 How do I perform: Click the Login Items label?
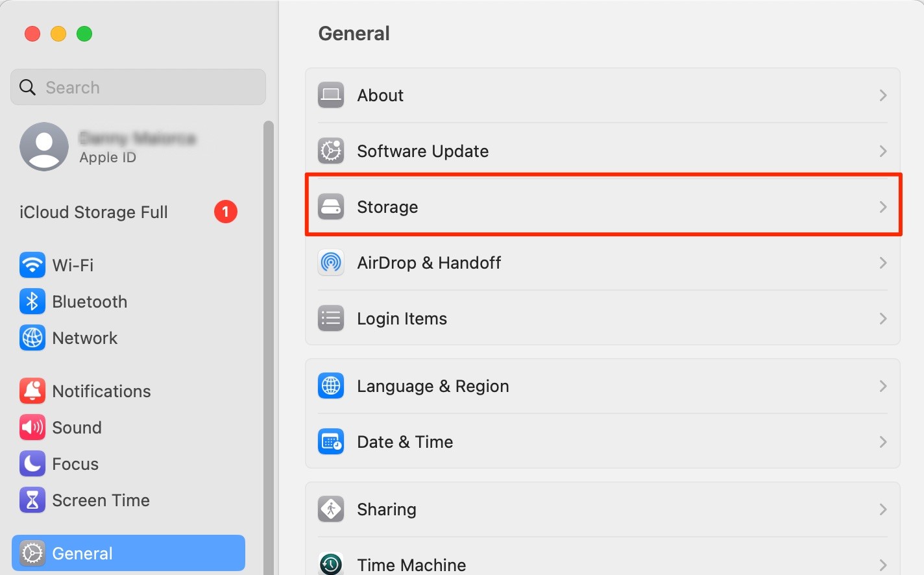pos(402,319)
